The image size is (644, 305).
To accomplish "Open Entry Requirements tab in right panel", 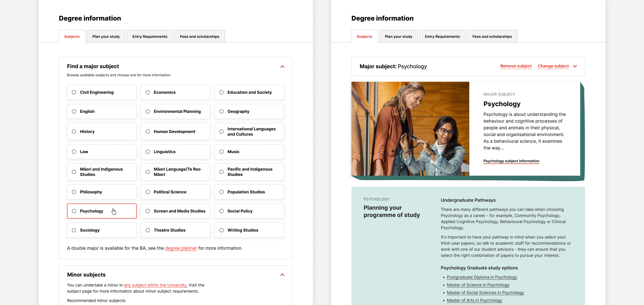I will [442, 36].
